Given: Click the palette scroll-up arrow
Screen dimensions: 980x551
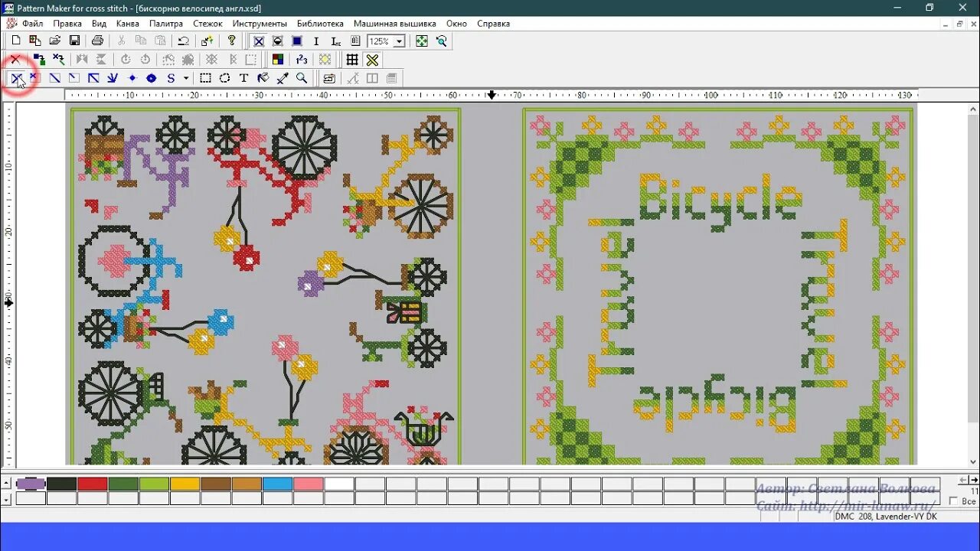Looking at the screenshot, I should click(x=7, y=483).
